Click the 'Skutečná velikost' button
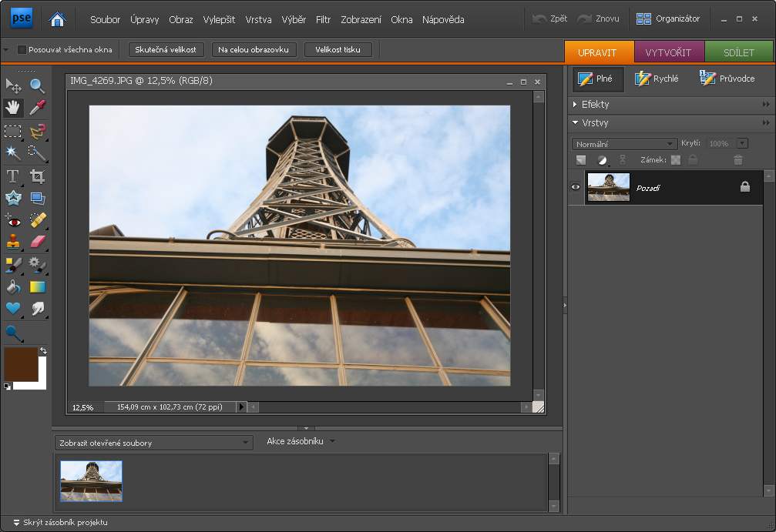Viewport: 776px width, 532px height. click(165, 49)
